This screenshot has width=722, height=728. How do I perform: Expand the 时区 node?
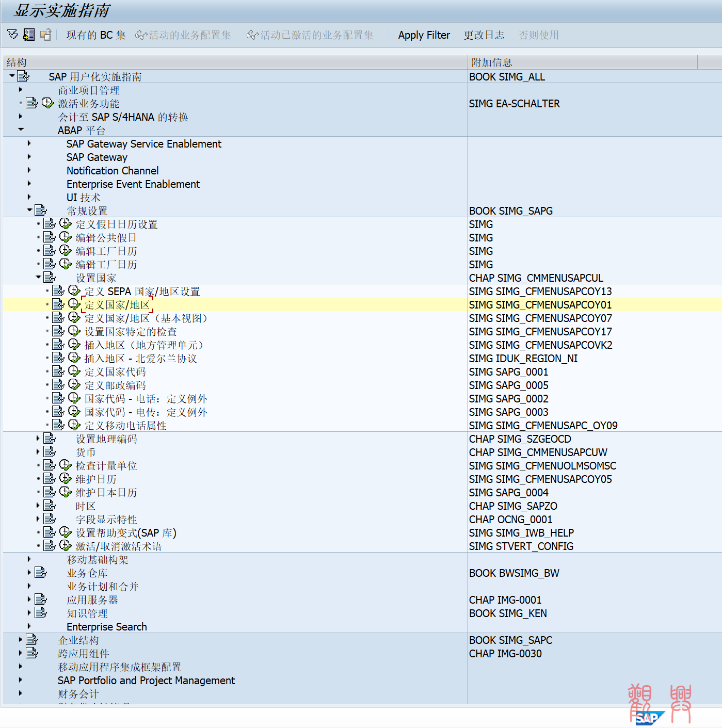tap(38, 505)
